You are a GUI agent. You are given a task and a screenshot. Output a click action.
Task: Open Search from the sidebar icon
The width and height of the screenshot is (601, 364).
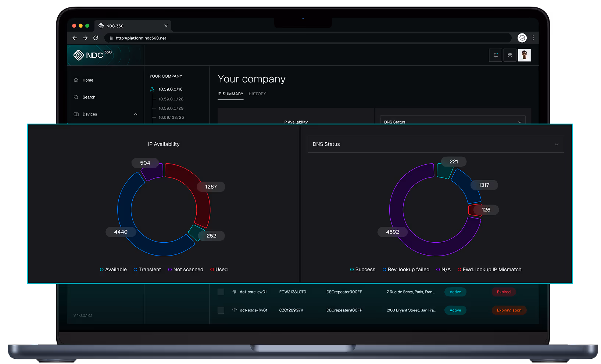(x=76, y=97)
